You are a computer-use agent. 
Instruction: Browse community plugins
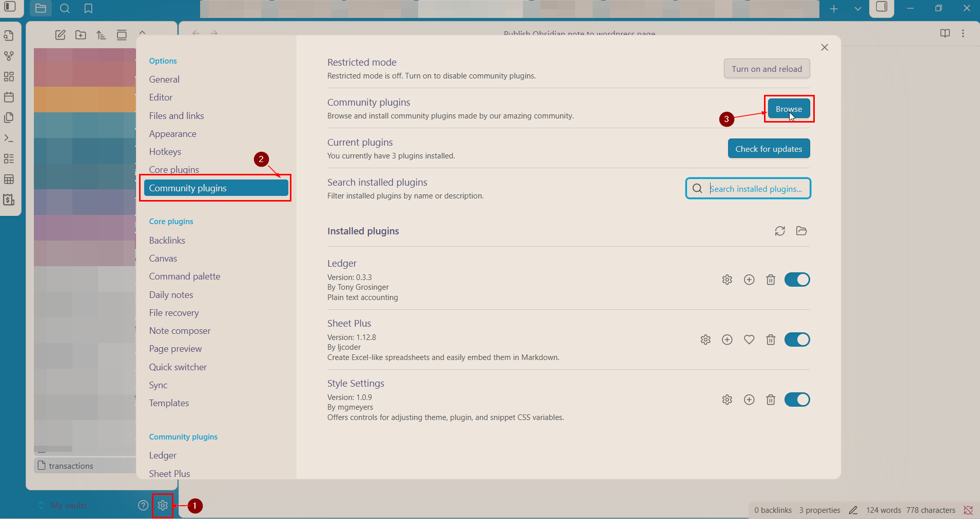[x=789, y=109]
